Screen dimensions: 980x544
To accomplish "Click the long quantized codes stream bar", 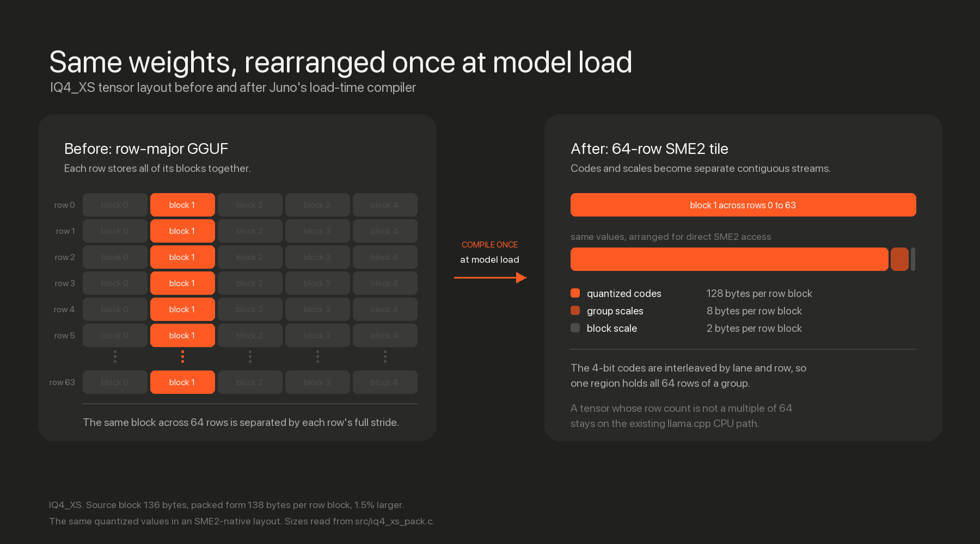I will point(730,259).
